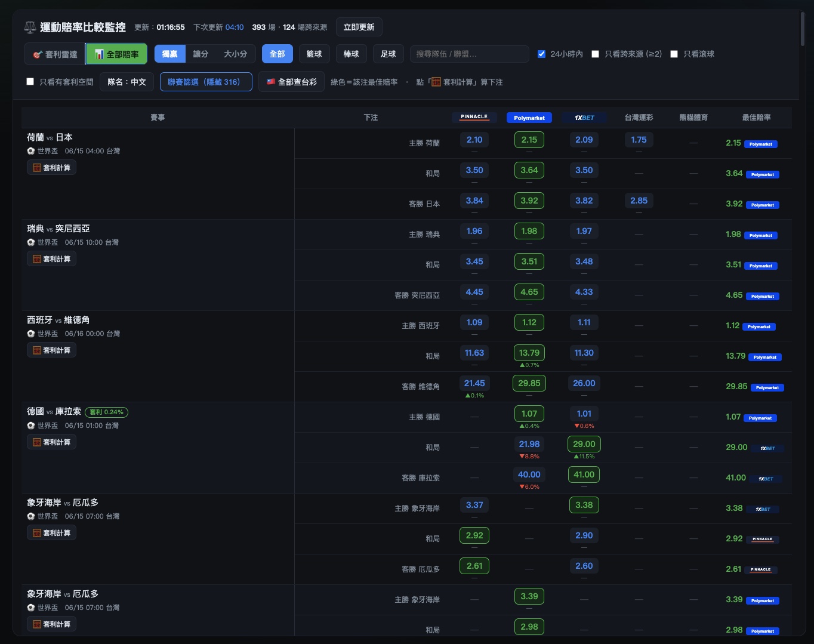Image resolution: width=814 pixels, height=644 pixels.
Task: Open 套利計算 for 荷蘭 vs 日本
Action: coord(51,168)
